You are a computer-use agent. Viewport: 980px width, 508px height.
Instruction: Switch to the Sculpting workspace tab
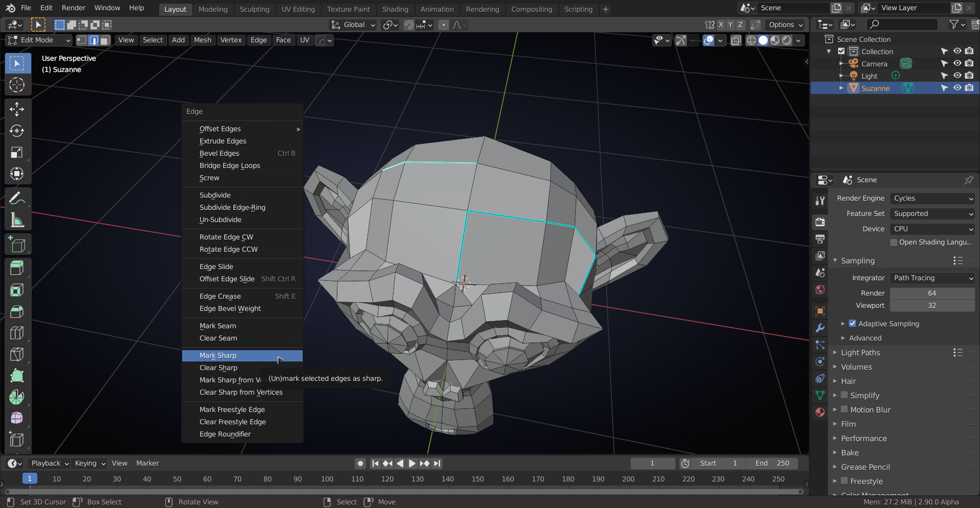tap(254, 9)
